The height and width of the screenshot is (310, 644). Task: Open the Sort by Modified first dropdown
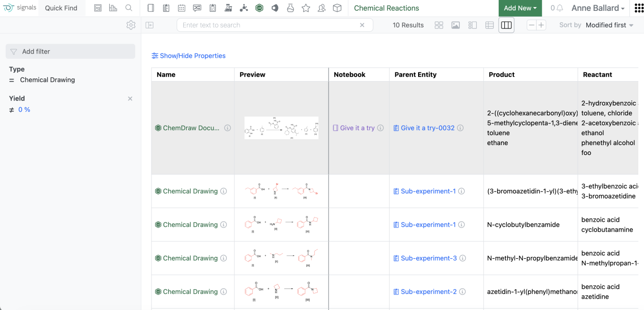(x=609, y=25)
